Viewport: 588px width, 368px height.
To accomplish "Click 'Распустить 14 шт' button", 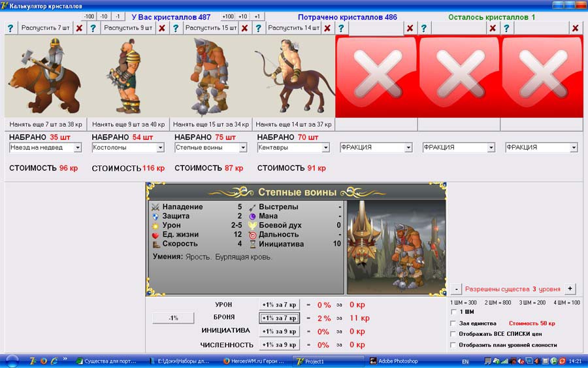I will tap(293, 28).
